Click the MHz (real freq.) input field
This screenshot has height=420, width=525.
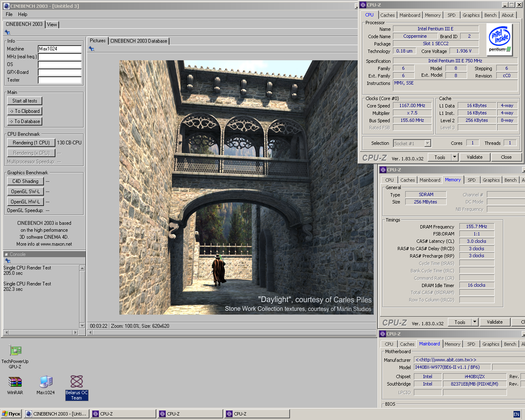click(60, 57)
